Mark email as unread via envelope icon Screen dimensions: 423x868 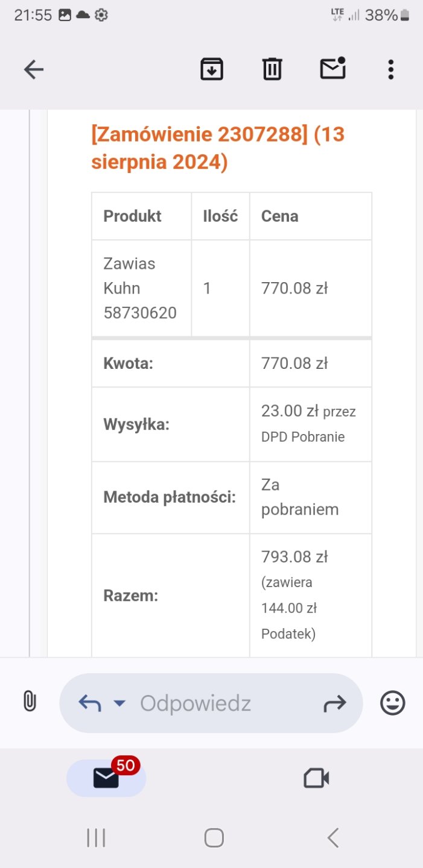332,69
